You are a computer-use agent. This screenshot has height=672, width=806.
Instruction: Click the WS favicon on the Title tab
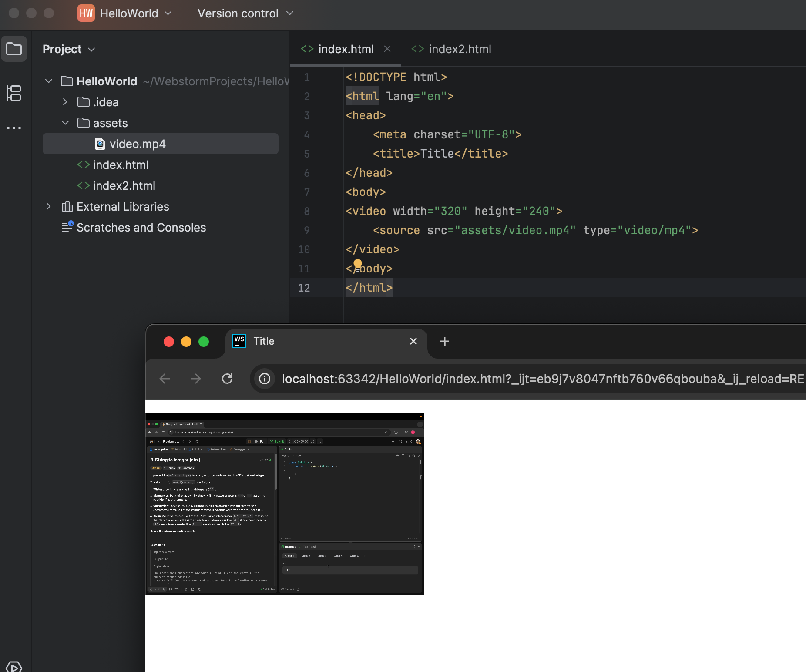click(x=239, y=341)
